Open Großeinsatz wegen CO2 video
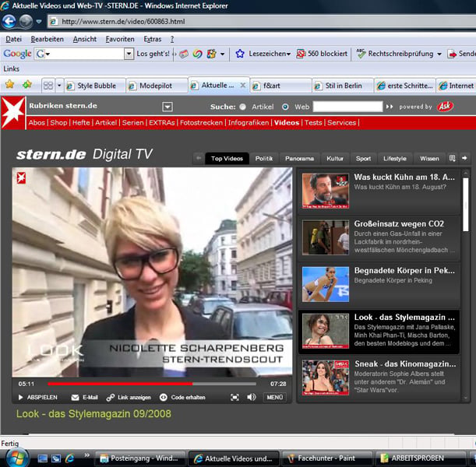476x467 pixels. pyautogui.click(x=379, y=237)
